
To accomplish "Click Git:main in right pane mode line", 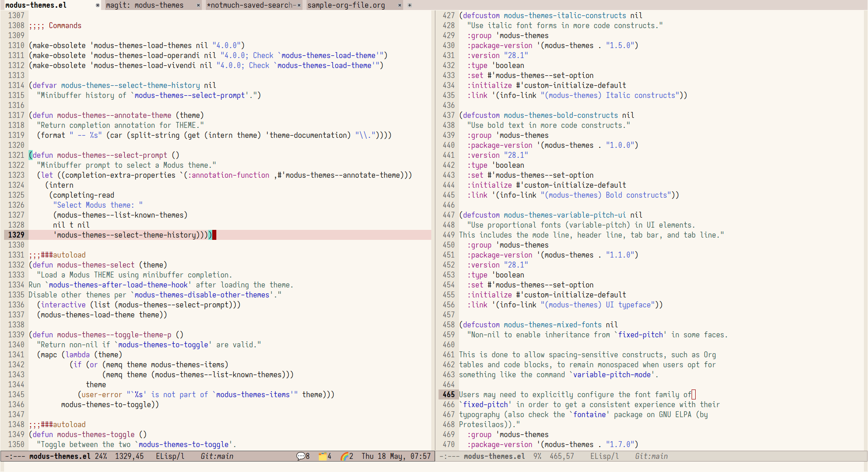I will (x=651, y=456).
